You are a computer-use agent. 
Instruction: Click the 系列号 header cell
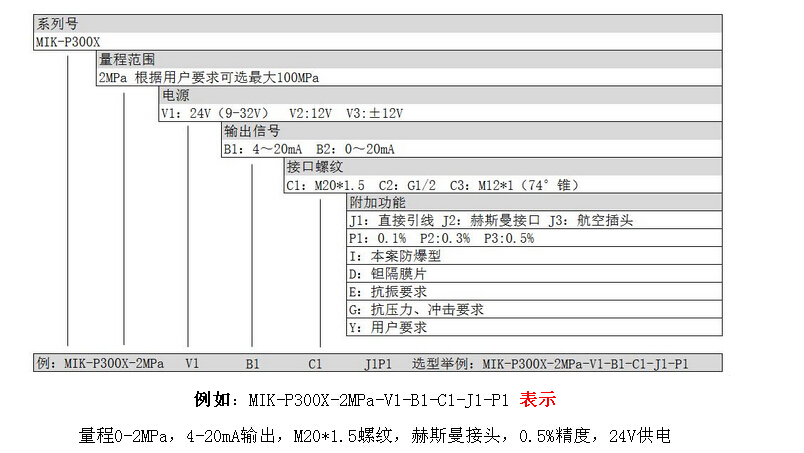[x=58, y=23]
